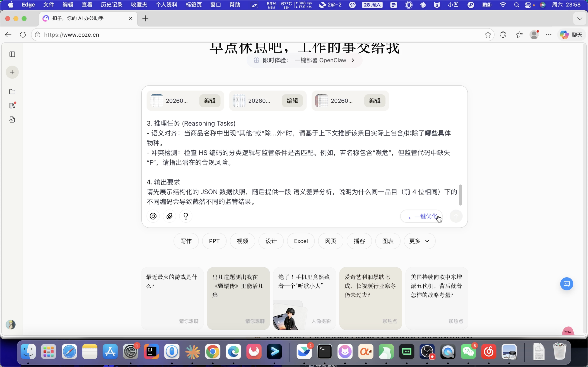
Task: Select the 网页 skill chip
Action: point(331,241)
